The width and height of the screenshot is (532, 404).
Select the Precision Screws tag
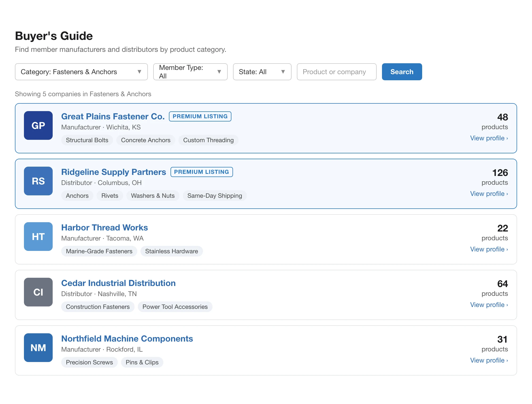click(x=89, y=362)
